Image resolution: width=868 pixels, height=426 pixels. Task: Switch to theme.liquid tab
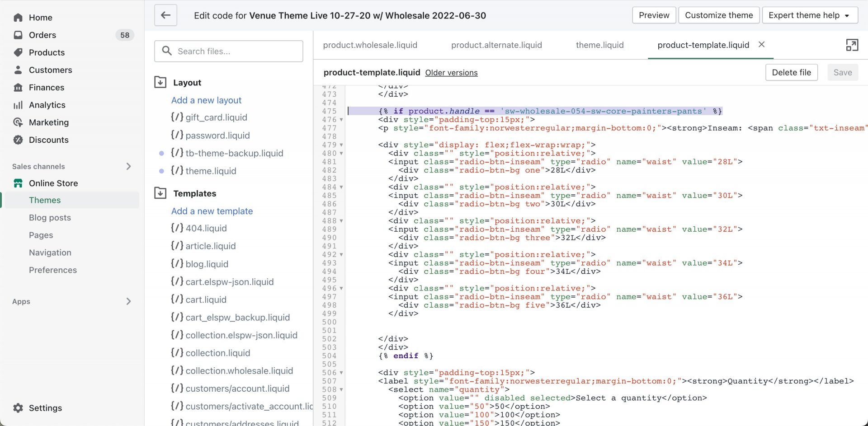pyautogui.click(x=599, y=45)
